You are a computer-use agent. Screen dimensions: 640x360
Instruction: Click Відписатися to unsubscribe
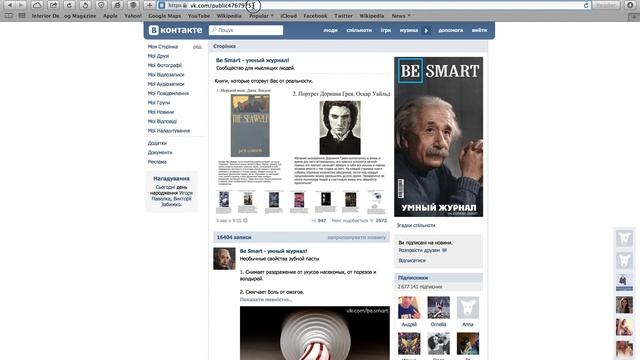pyautogui.click(x=412, y=260)
